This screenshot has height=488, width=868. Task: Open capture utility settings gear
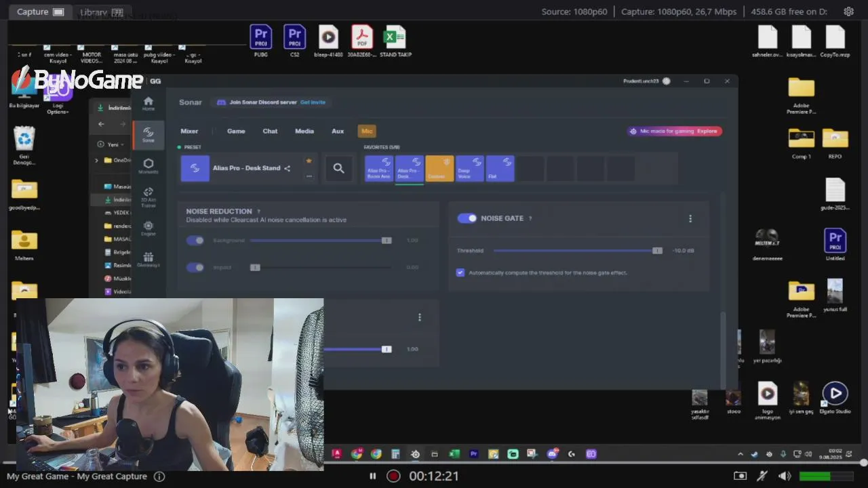point(848,12)
